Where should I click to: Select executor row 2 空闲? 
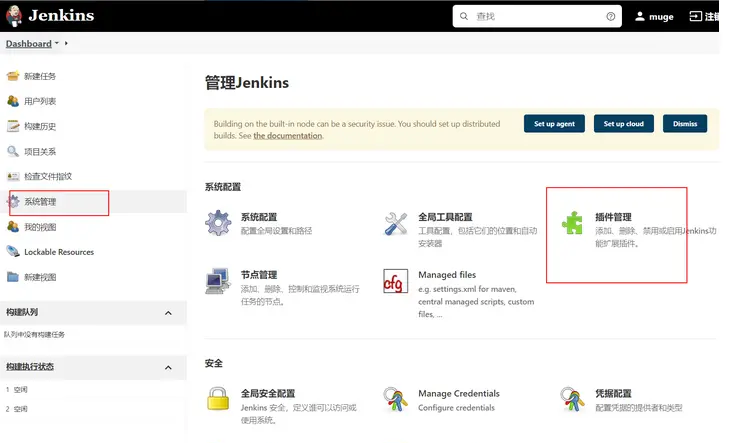tap(17, 409)
